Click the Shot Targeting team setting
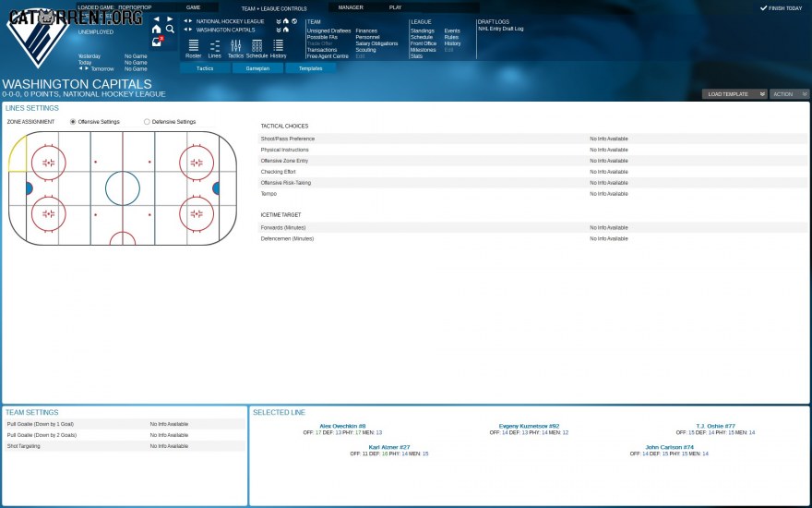This screenshot has width=812, height=508. click(125, 446)
